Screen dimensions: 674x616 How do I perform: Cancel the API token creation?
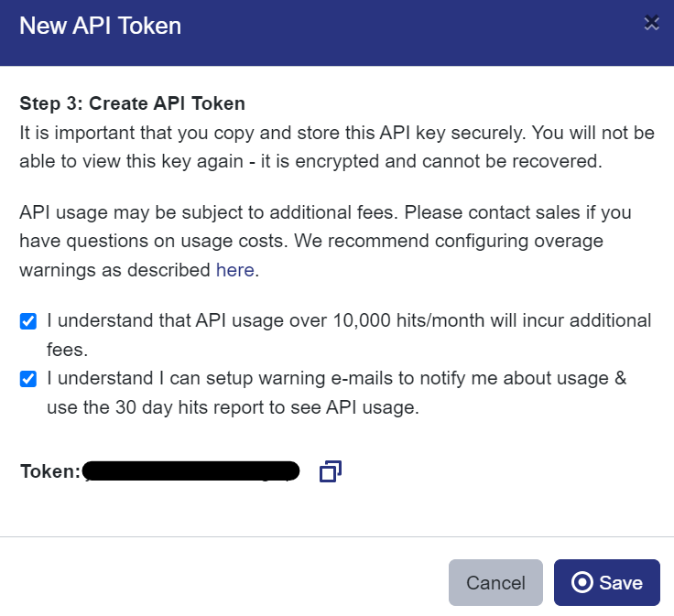click(x=495, y=583)
